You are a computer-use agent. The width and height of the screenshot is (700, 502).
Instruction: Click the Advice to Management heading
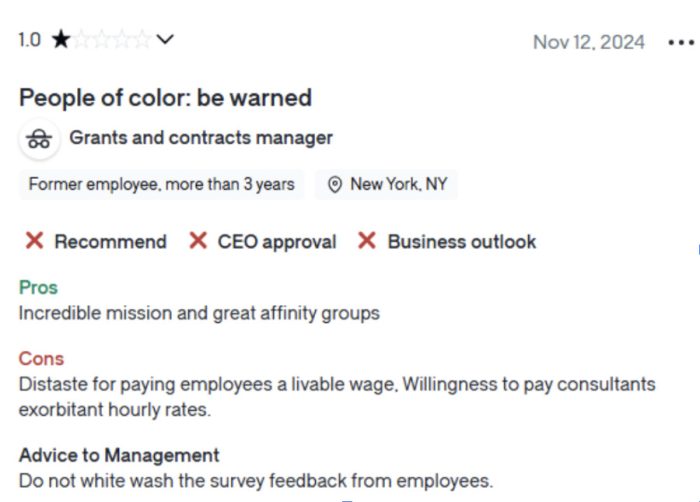point(119,456)
